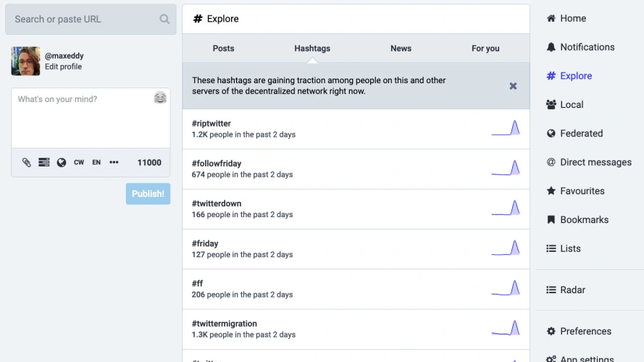Click the paperclip attach media icon
This screenshot has width=644, height=362.
(27, 163)
